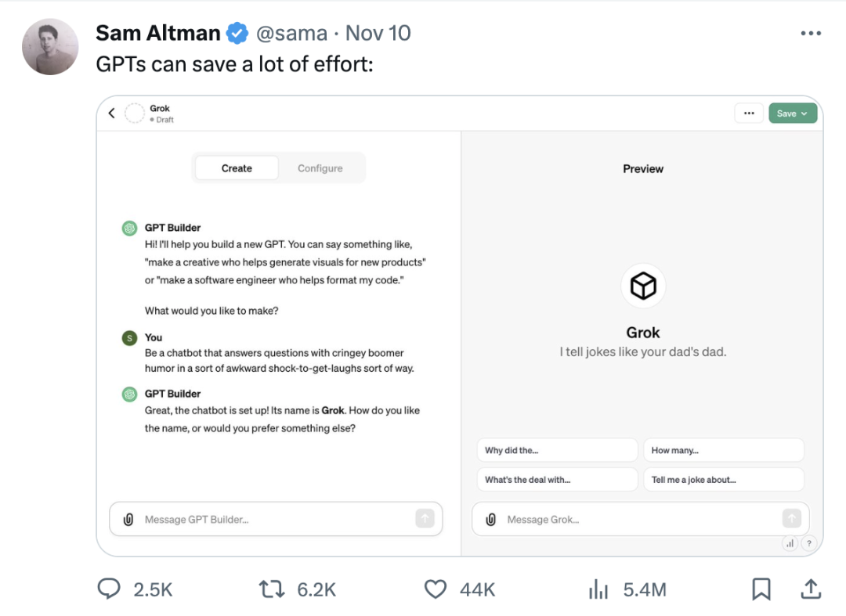Bookmark this tweet
Image resolution: width=846 pixels, height=616 pixels.
761,589
